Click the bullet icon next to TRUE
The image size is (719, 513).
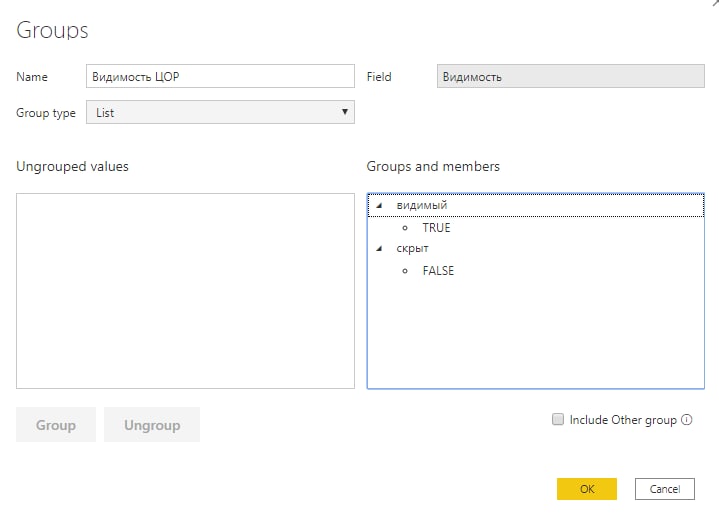pyautogui.click(x=405, y=228)
